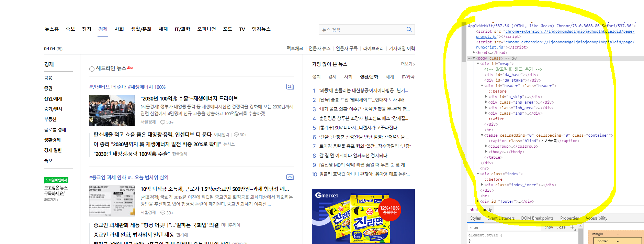Click the chrome-extension prompt.js script link
644x244 pixels.
click(555, 34)
